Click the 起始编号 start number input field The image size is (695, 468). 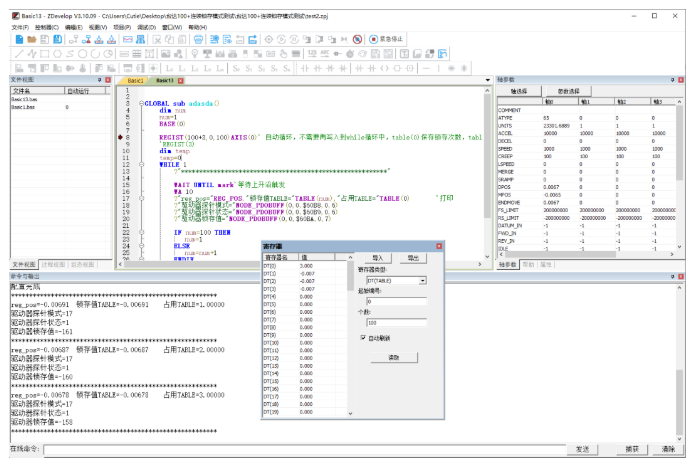pyautogui.click(x=397, y=301)
